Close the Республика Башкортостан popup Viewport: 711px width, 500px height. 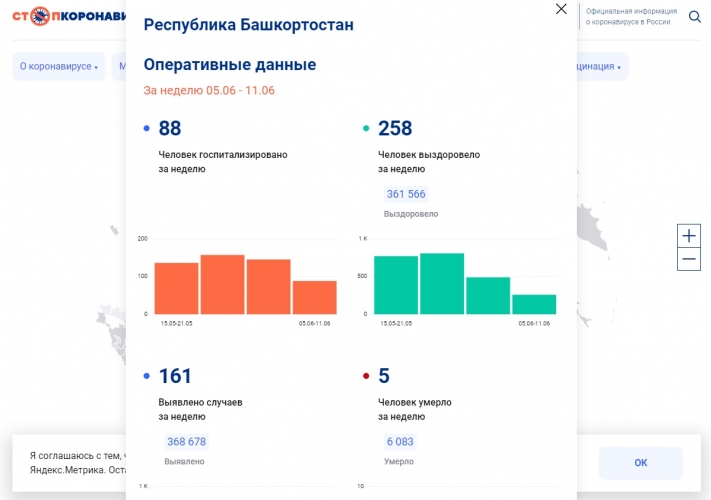point(561,9)
